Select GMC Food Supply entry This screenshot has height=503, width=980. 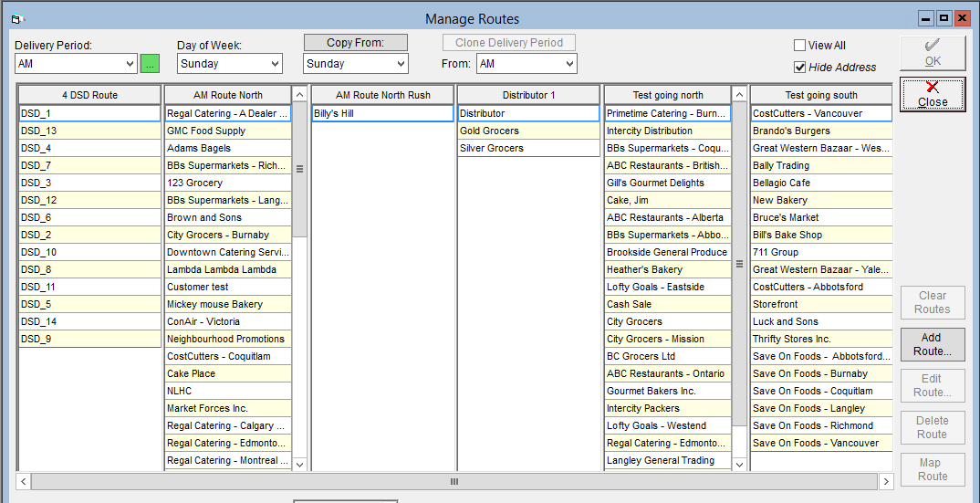pyautogui.click(x=228, y=131)
